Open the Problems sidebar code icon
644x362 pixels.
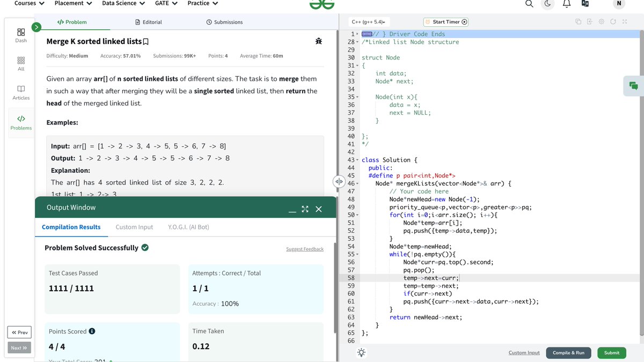(21, 122)
